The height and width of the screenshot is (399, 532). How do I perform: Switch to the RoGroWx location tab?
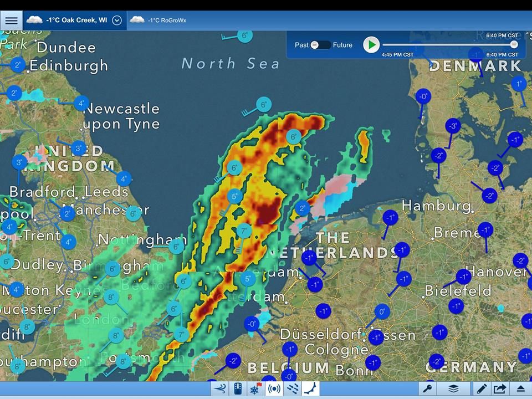158,21
